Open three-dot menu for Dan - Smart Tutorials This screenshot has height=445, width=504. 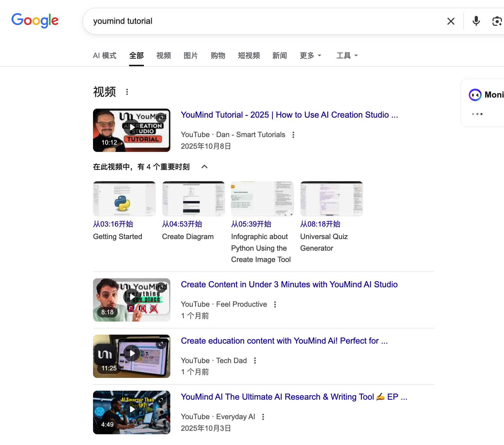tap(293, 135)
